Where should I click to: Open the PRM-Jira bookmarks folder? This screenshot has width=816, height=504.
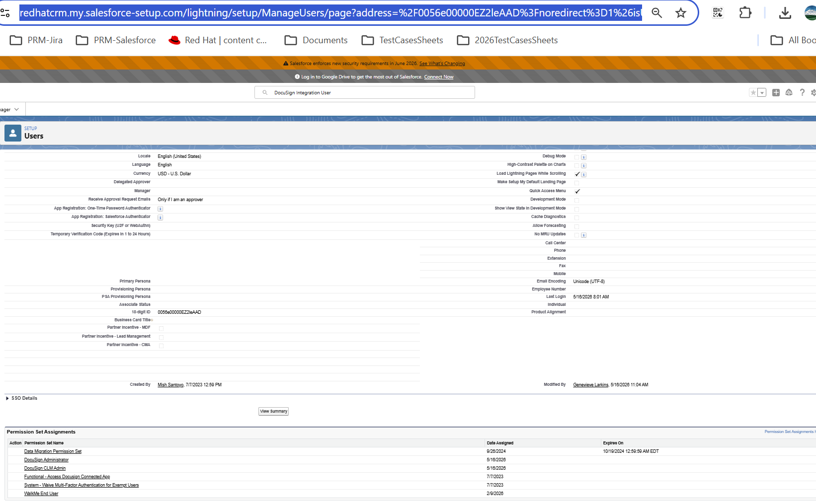(x=36, y=40)
